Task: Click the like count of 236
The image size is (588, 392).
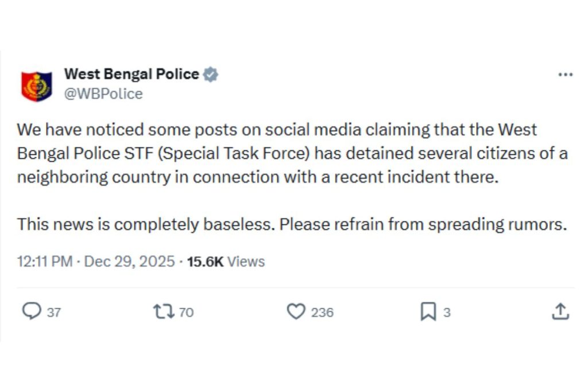Action: [x=322, y=313]
